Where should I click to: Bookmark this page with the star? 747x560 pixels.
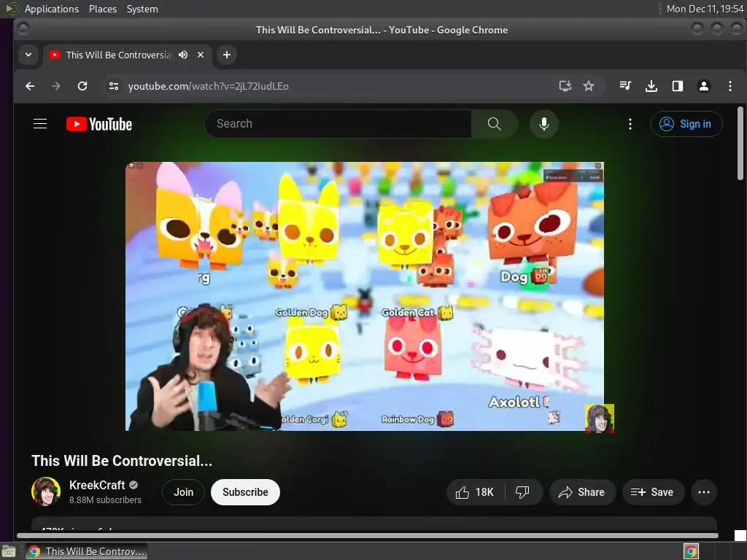pos(589,86)
